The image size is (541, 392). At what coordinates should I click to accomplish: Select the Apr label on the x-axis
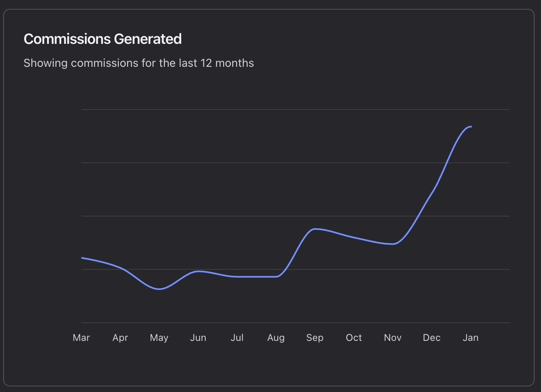coord(120,338)
